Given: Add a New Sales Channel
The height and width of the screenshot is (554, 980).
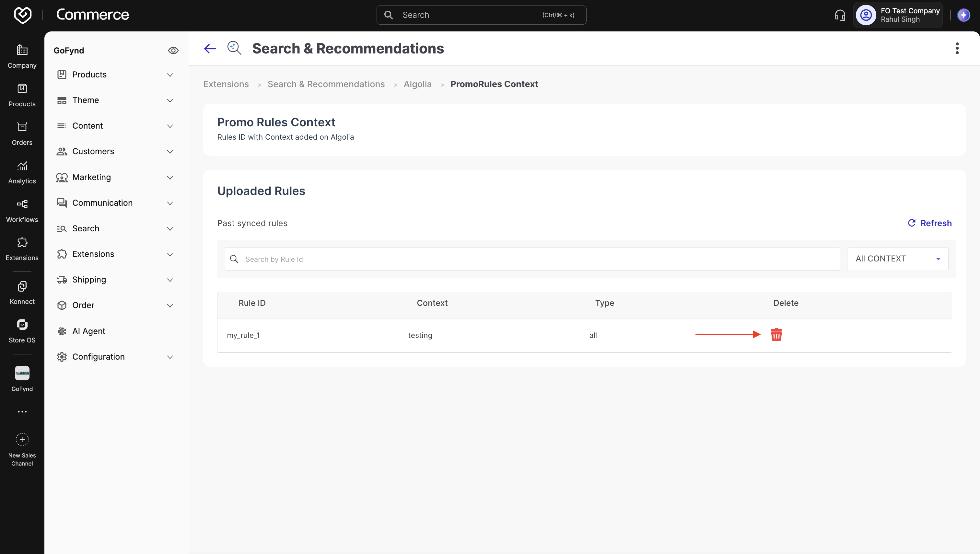Looking at the screenshot, I should tap(22, 450).
